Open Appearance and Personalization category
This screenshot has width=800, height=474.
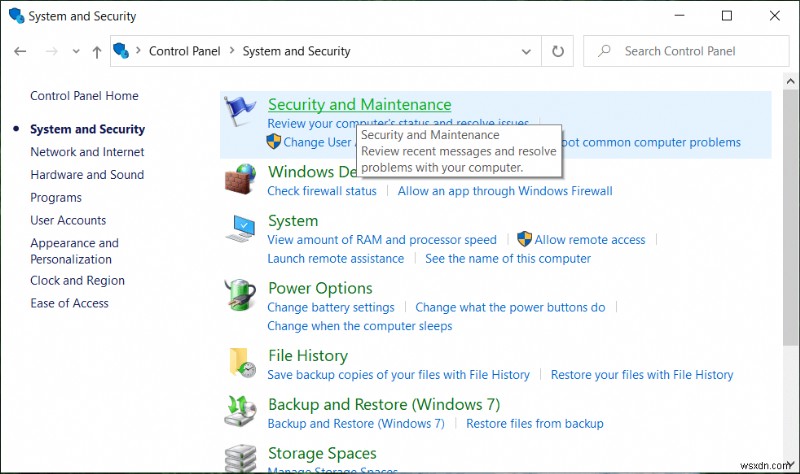tap(74, 251)
